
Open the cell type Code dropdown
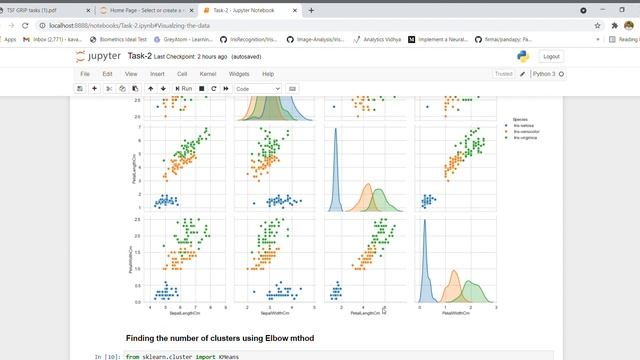258,89
